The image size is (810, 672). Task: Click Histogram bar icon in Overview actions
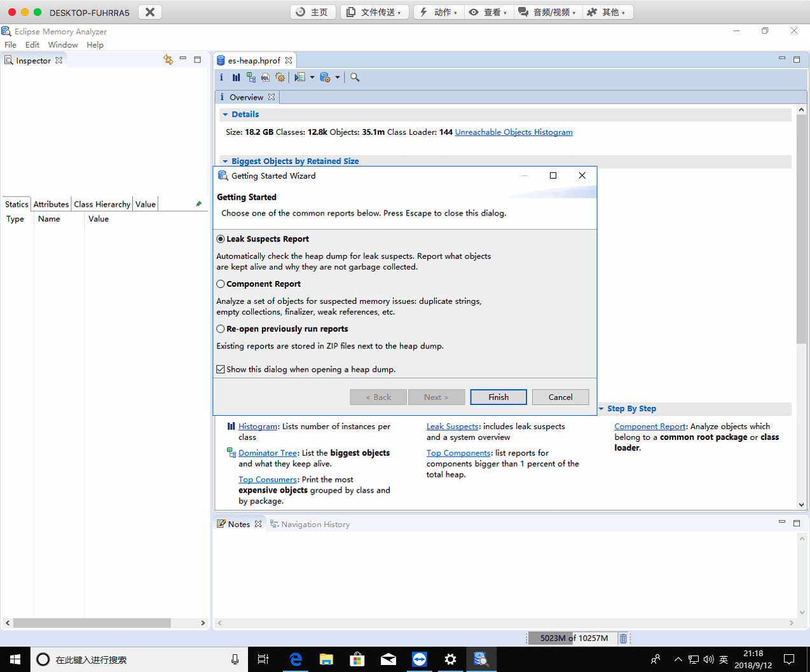231,427
